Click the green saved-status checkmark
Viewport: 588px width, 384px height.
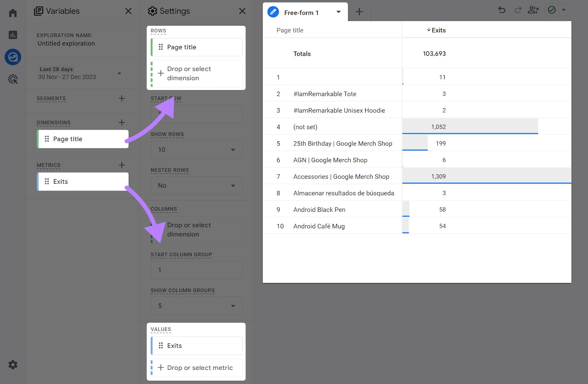coord(552,10)
